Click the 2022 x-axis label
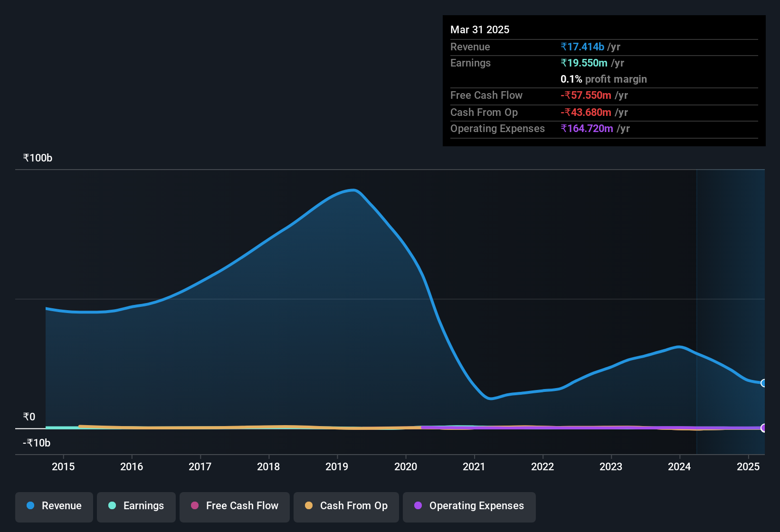Screen dimensions: 780x532 point(542,466)
